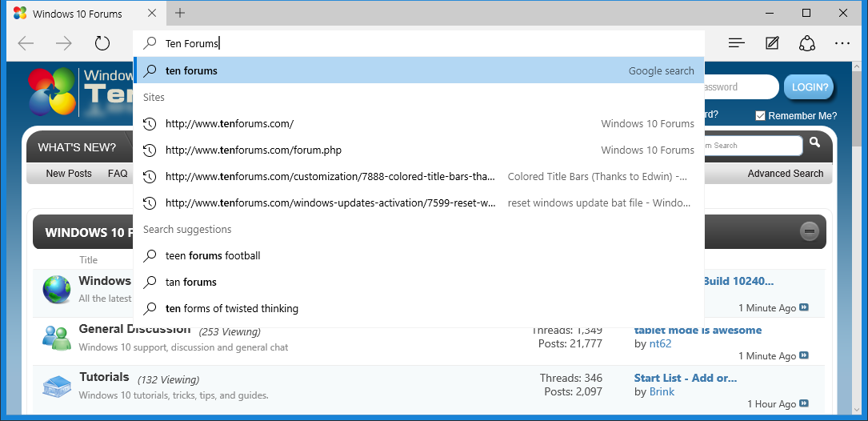Click the browser Back arrow
The width and height of the screenshot is (868, 421).
click(x=26, y=43)
